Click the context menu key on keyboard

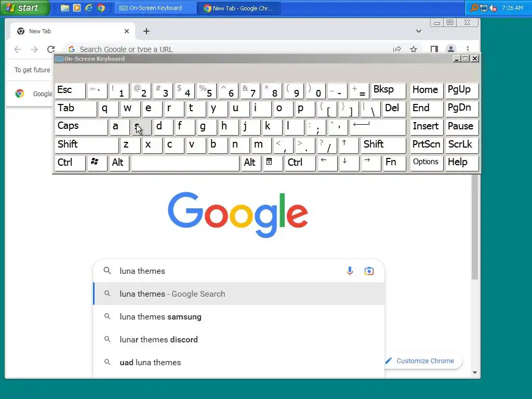pyautogui.click(x=273, y=163)
